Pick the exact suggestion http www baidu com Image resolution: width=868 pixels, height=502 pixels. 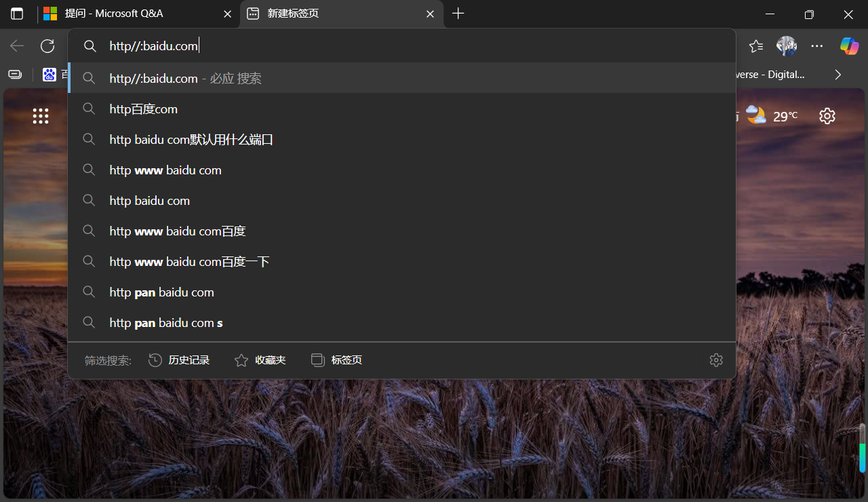[x=402, y=170]
